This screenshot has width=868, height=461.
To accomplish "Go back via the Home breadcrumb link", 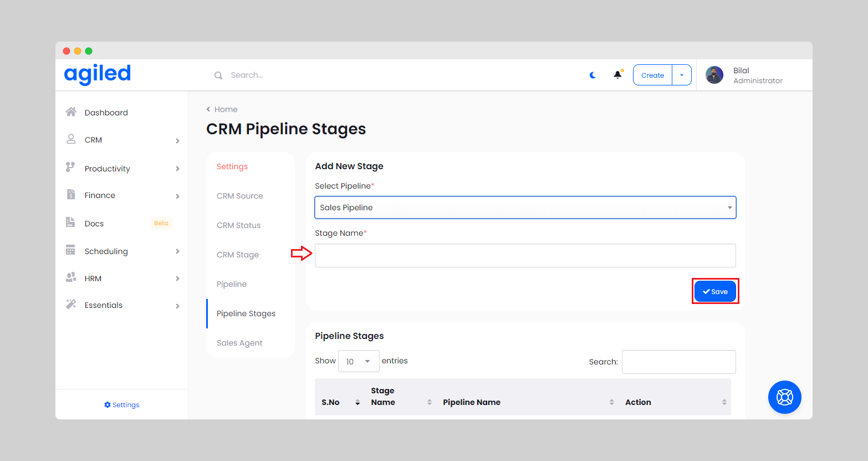I will point(226,109).
